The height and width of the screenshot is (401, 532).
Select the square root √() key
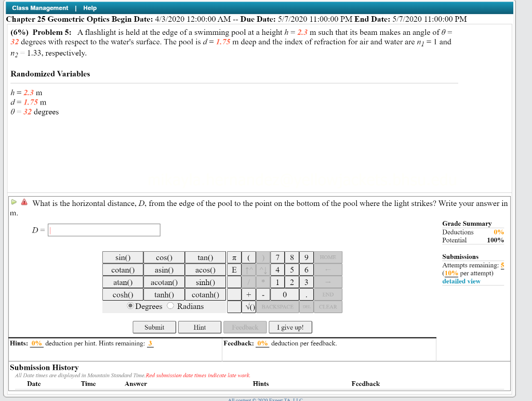[x=249, y=307]
